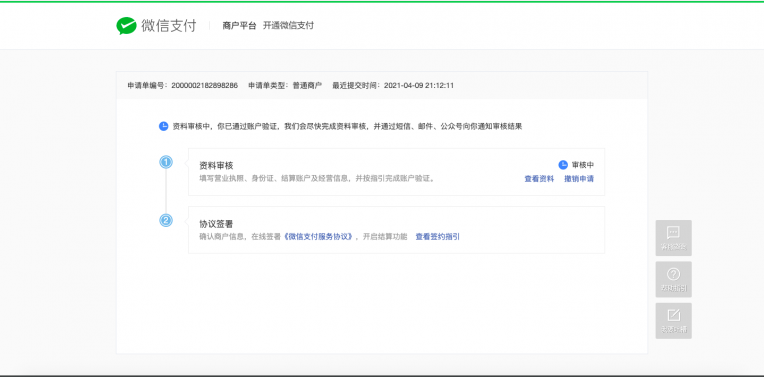Open the 《微信支付服务协议》 agreement link
764x377 pixels.
pyautogui.click(x=319, y=237)
